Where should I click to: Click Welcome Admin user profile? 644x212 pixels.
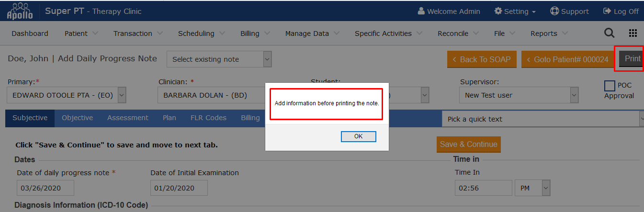click(449, 11)
